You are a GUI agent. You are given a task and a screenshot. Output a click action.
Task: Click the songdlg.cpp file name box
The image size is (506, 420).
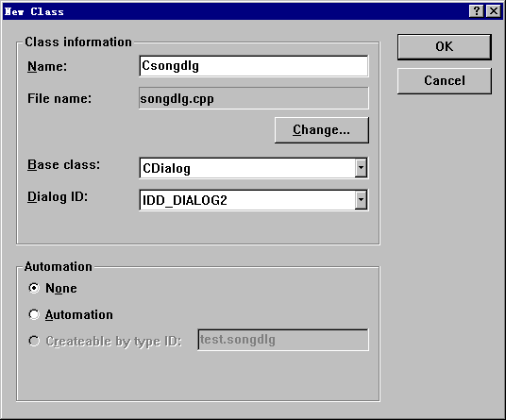coord(254,98)
